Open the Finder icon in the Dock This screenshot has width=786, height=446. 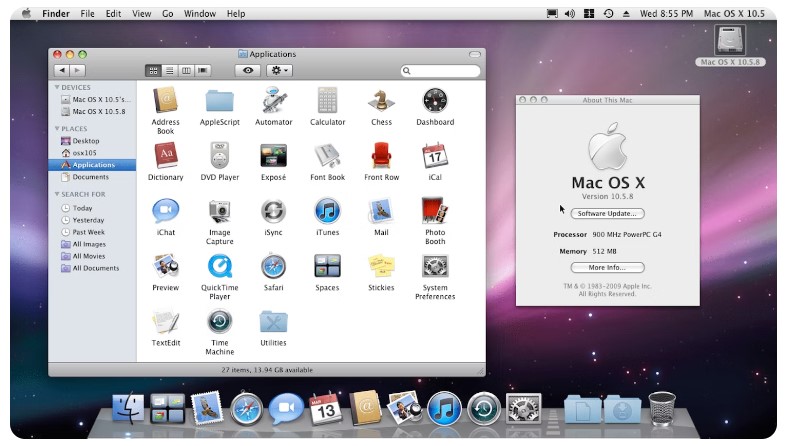coord(128,408)
